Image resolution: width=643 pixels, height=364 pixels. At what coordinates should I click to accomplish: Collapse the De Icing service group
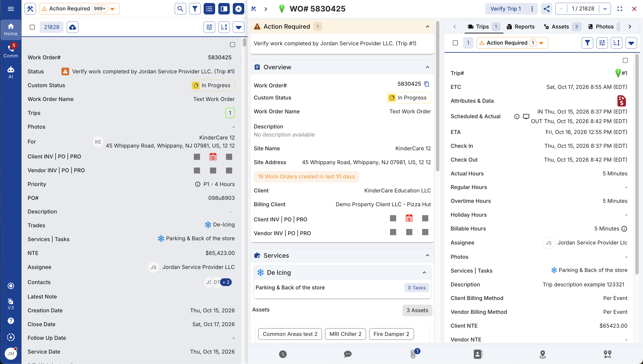pyautogui.click(x=424, y=272)
